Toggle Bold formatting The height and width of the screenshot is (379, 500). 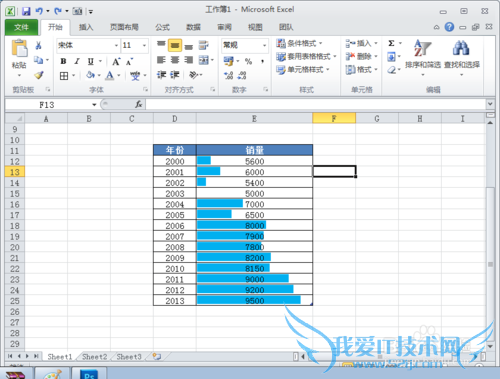coord(63,61)
